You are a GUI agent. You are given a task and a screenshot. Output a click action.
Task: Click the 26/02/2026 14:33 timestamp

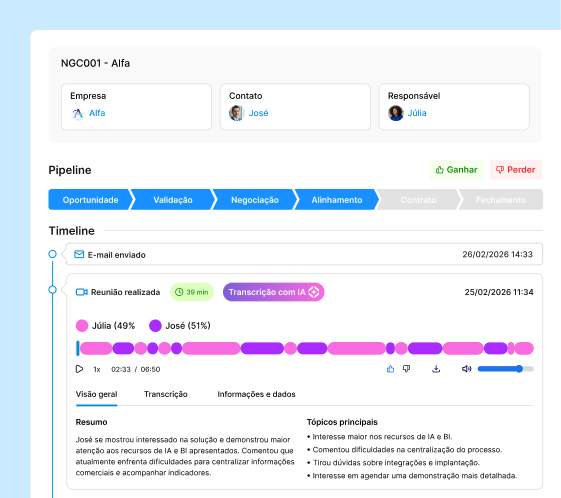(x=497, y=254)
